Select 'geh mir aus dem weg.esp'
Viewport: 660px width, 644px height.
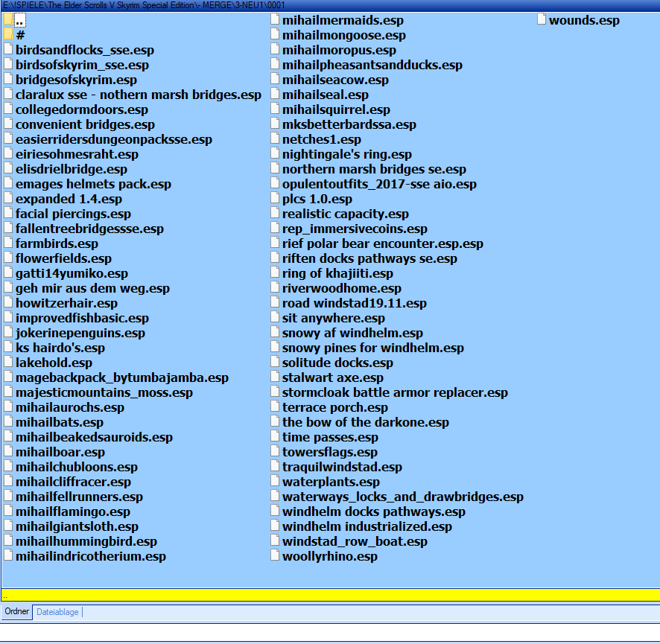[x=92, y=288]
